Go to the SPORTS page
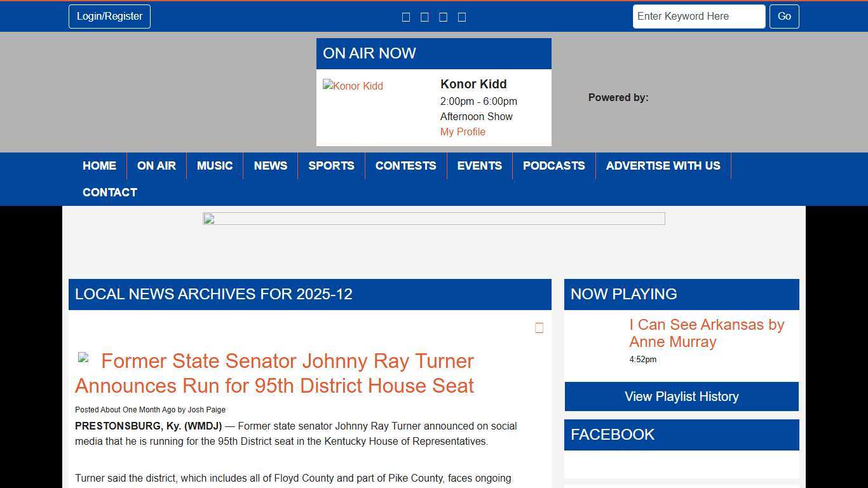The image size is (868, 488). click(331, 166)
